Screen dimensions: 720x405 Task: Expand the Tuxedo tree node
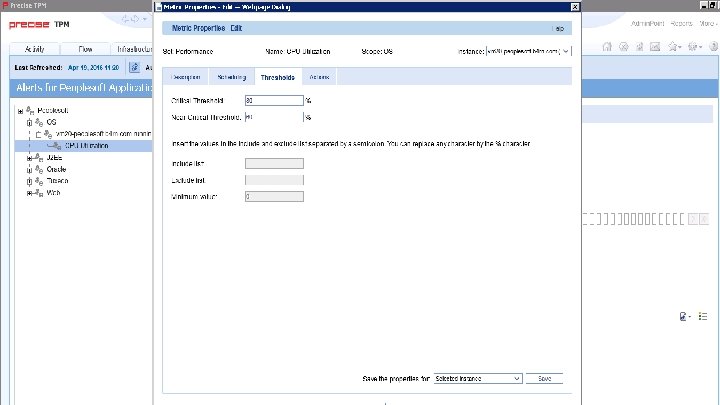[29, 181]
